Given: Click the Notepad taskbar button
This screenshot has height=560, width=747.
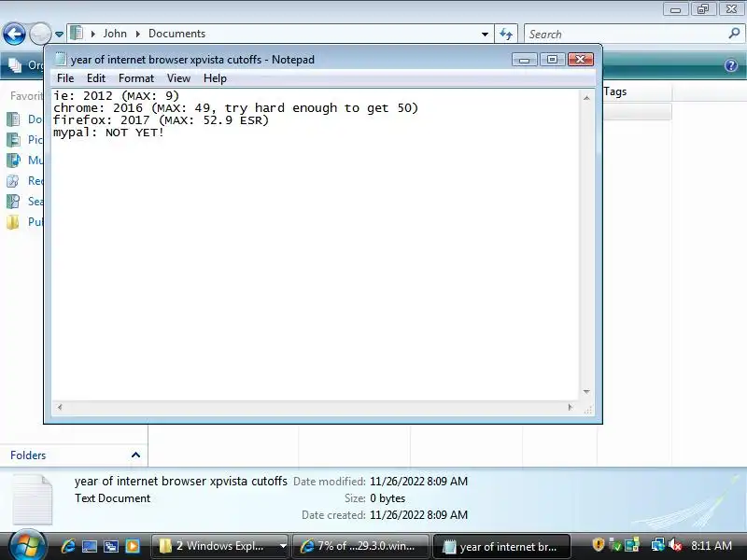Looking at the screenshot, I should tap(501, 546).
